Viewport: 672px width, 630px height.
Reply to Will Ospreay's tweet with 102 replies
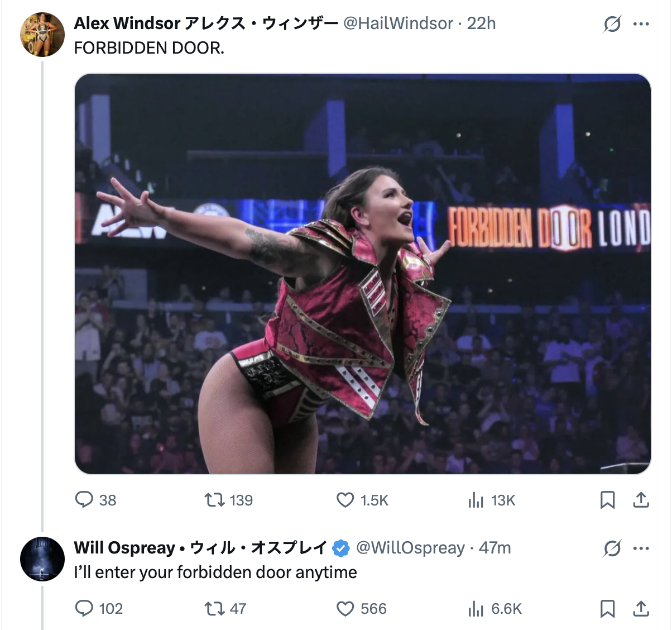(x=84, y=608)
